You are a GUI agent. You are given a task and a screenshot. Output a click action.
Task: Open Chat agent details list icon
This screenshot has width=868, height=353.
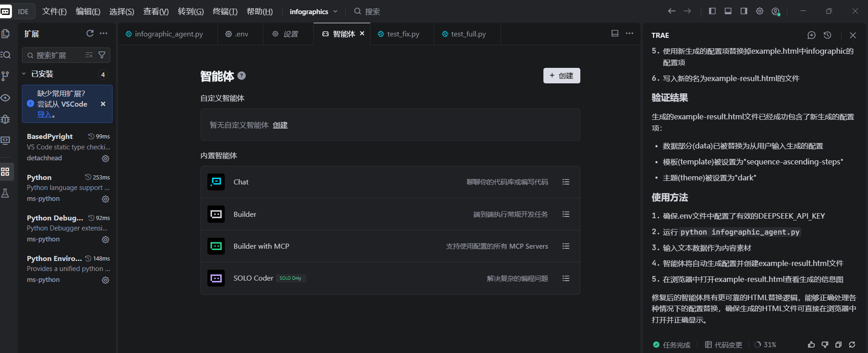pyautogui.click(x=566, y=182)
